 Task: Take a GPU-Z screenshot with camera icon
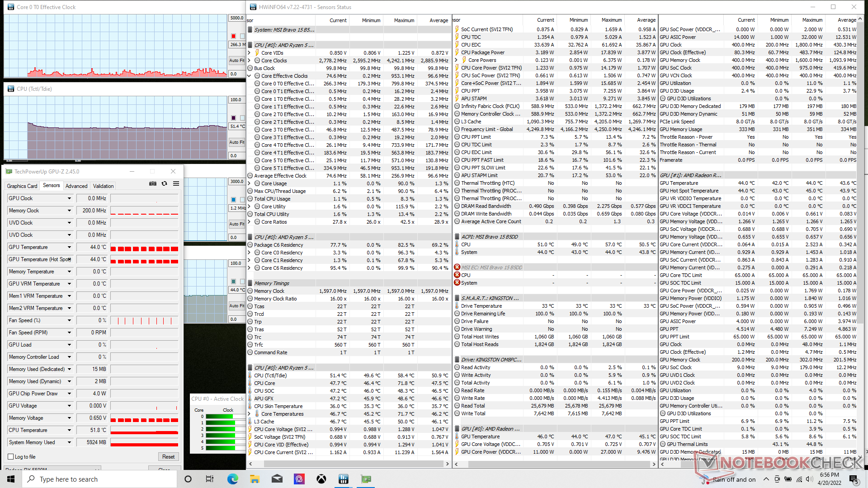153,183
